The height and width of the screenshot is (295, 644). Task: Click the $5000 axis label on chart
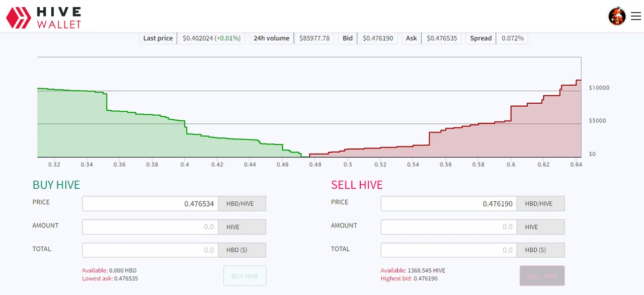click(597, 121)
